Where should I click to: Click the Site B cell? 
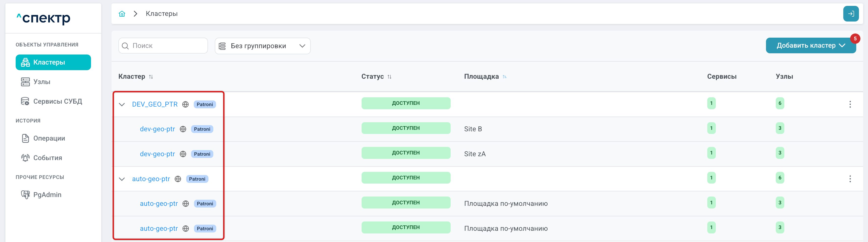pyautogui.click(x=473, y=129)
